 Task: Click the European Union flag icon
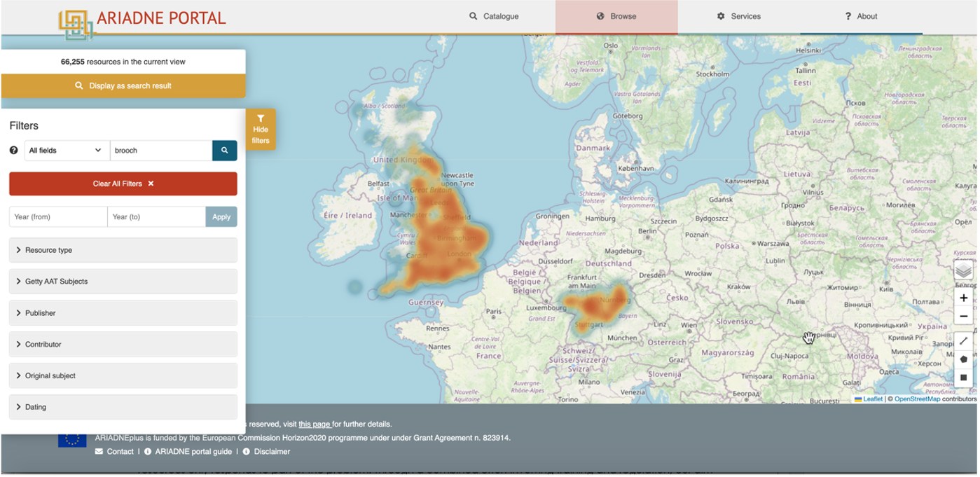coord(72,438)
